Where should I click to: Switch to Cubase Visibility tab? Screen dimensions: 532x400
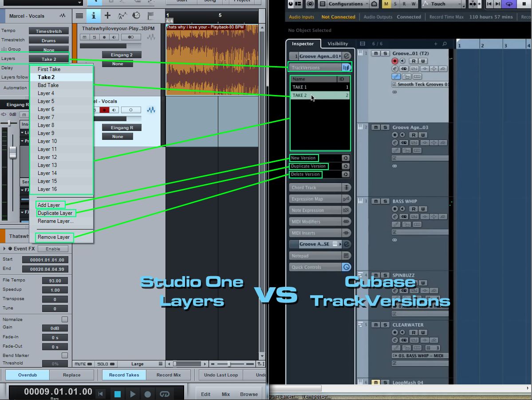338,44
